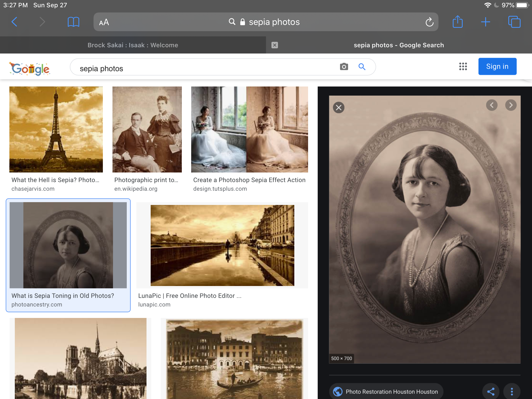Viewport: 532px width, 399px height.
Task: Open the Safari bookmarks book icon
Action: tap(73, 22)
